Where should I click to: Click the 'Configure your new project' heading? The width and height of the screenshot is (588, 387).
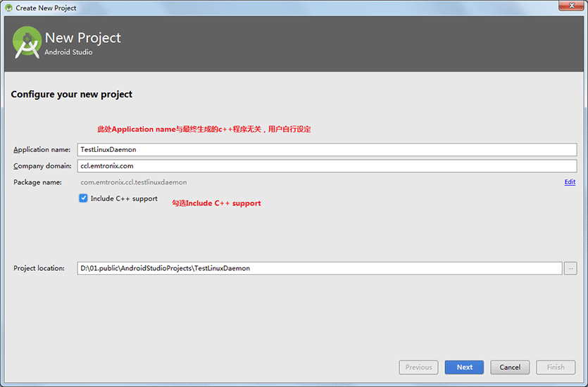point(72,94)
